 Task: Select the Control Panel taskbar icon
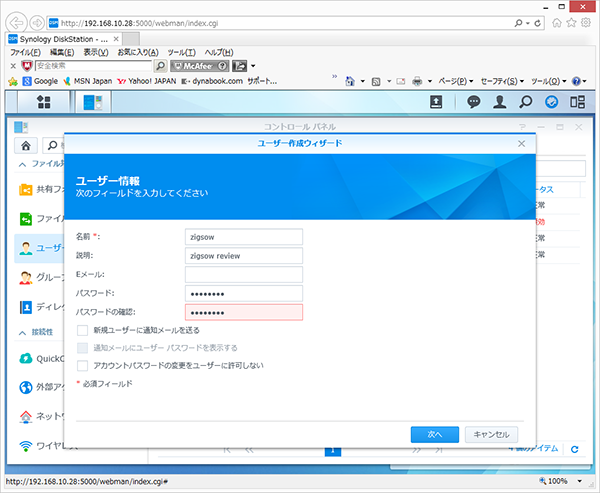click(93, 102)
